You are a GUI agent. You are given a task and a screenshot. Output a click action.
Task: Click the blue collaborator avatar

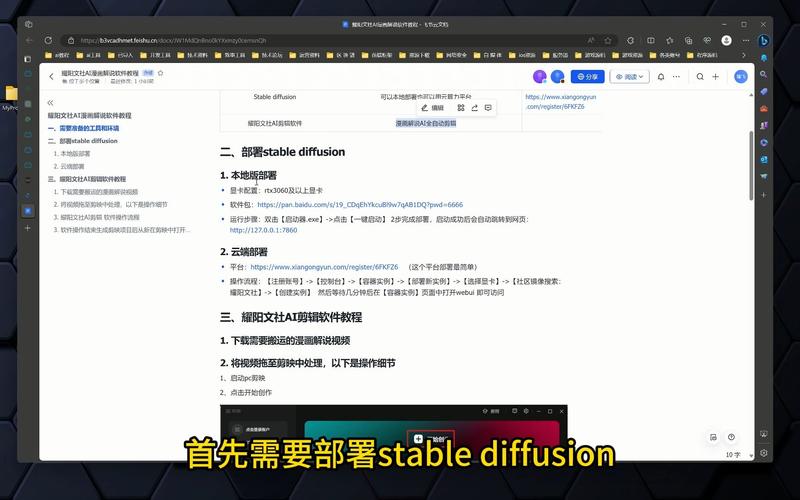point(557,77)
